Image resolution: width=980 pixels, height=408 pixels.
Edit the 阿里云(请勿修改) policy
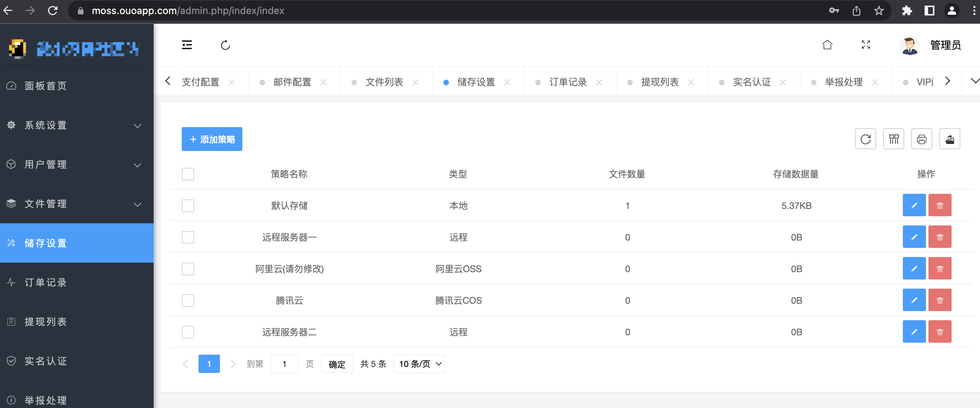click(x=914, y=269)
